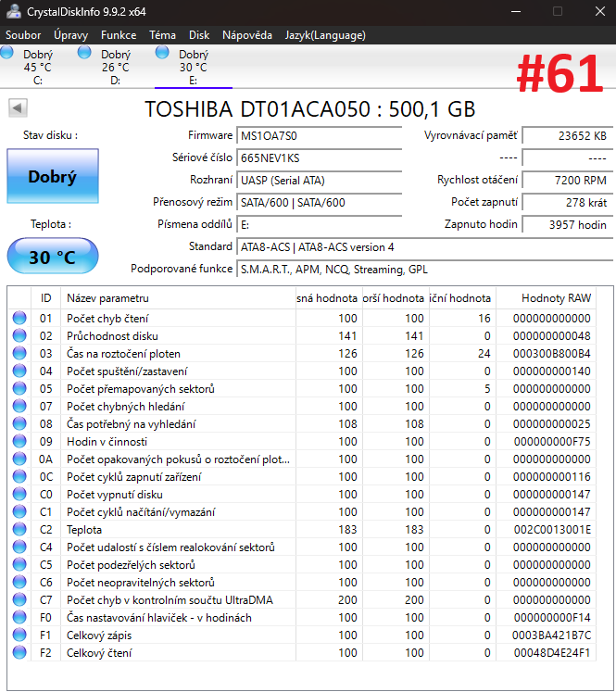The height and width of the screenshot is (692, 616).
Task: Switch to disk C: at 45 °C
Action: click(x=38, y=67)
